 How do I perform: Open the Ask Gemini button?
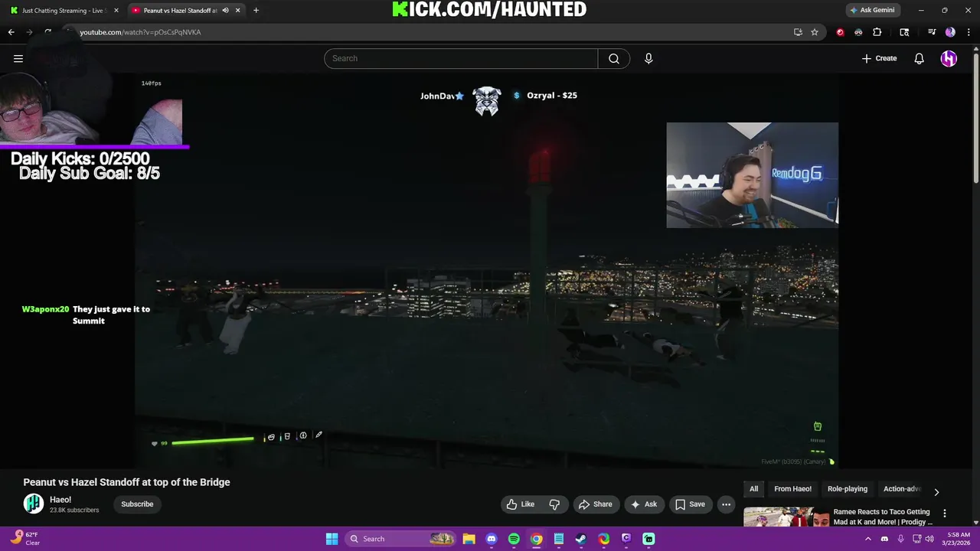(872, 11)
